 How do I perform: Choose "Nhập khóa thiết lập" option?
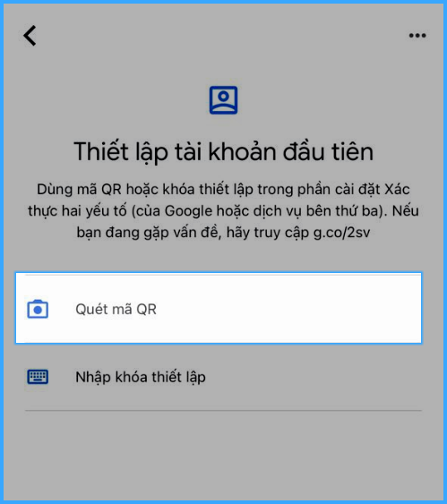(219, 377)
